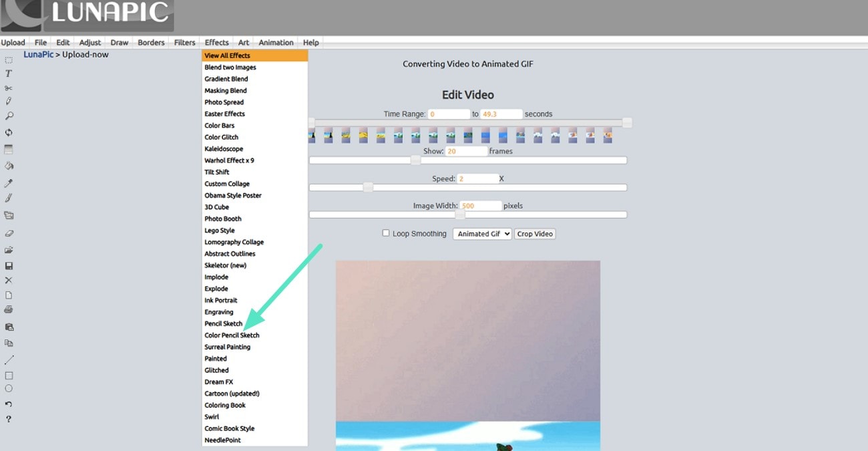The width and height of the screenshot is (868, 451).
Task: Select the magnifying glass zoom tool
Action: [x=9, y=116]
